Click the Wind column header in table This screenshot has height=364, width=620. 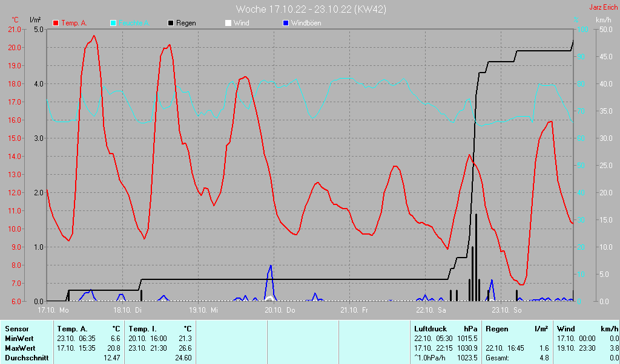[x=566, y=329]
